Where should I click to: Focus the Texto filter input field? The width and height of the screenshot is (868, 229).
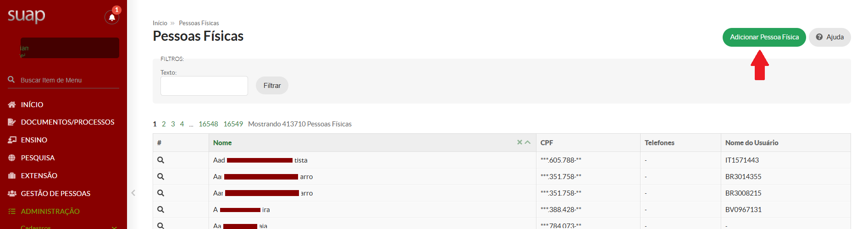(204, 86)
